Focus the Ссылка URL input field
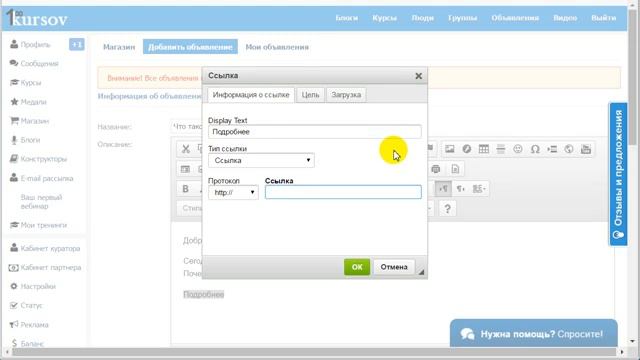This screenshot has height=360, width=640. 343,192
